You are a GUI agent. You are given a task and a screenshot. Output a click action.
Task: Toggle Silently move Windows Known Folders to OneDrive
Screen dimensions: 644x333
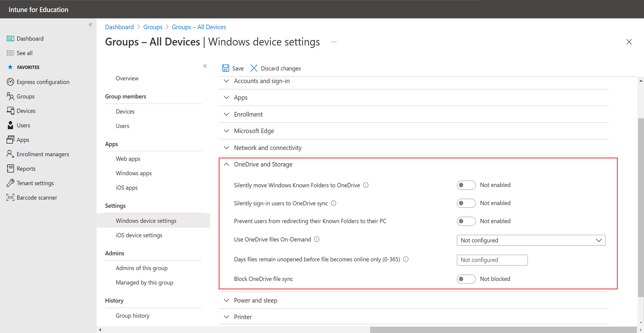(465, 185)
